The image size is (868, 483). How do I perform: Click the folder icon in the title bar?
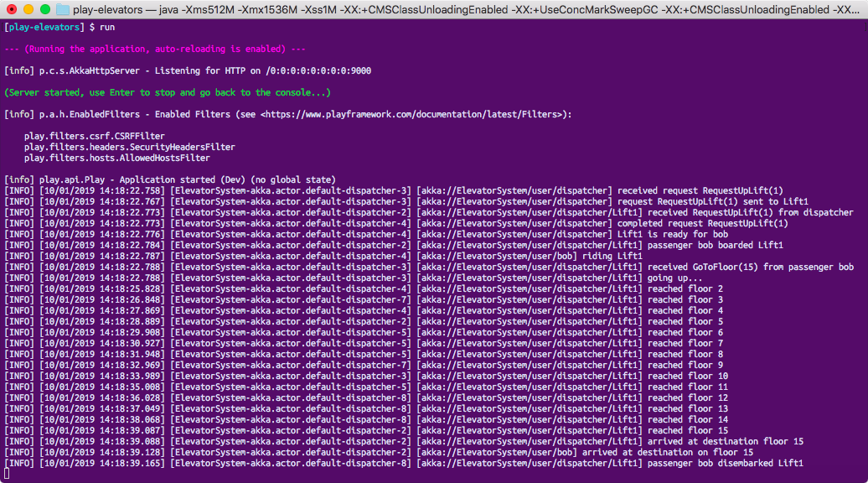[63, 9]
